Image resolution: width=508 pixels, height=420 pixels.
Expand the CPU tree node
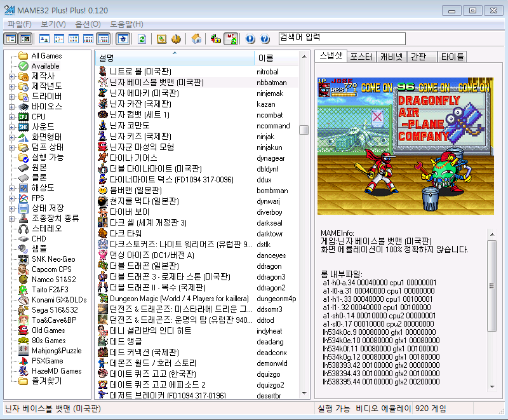pyautogui.click(x=11, y=117)
